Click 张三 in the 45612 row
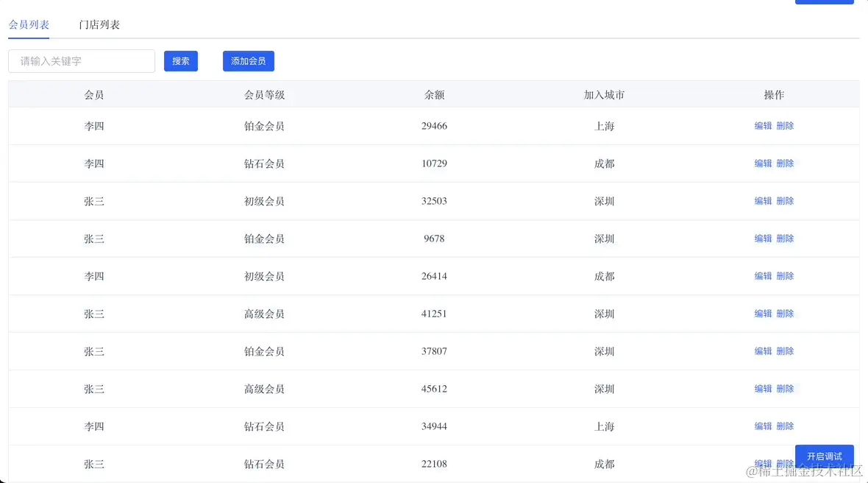This screenshot has height=483, width=868. (x=93, y=389)
